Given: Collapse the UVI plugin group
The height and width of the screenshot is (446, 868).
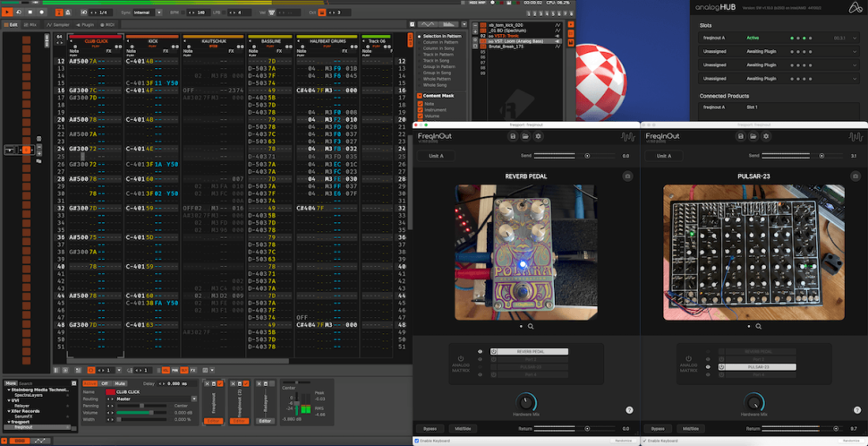Looking at the screenshot, I should click(x=9, y=400).
